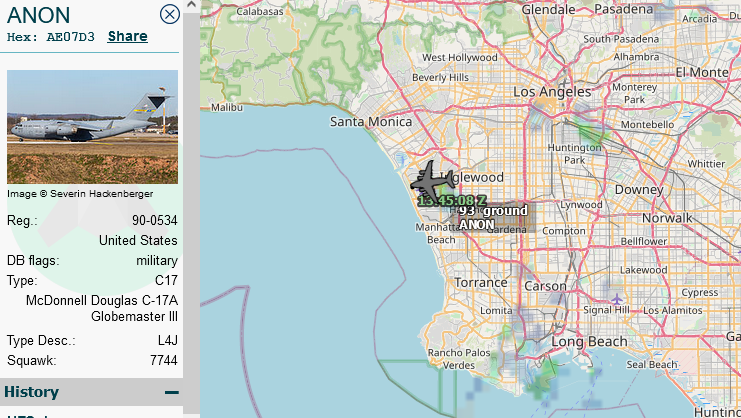Click the Rancho Palos Verdes label
This screenshot has height=418, width=741.
coord(459,359)
